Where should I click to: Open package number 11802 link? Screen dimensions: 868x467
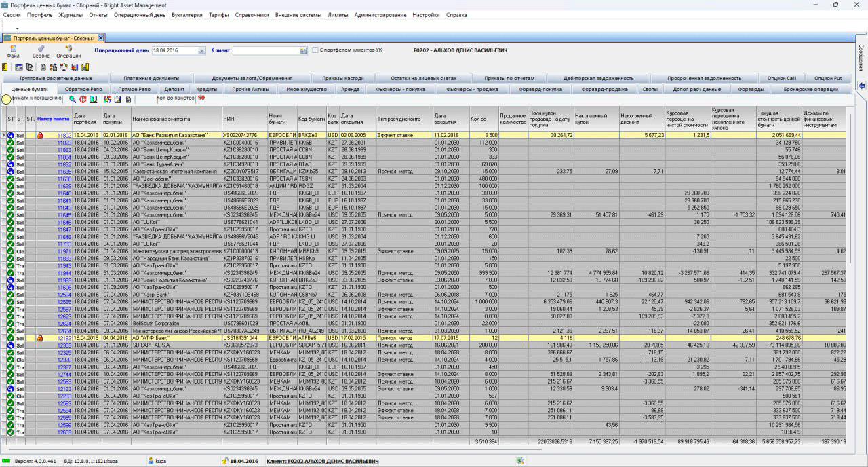point(64,136)
